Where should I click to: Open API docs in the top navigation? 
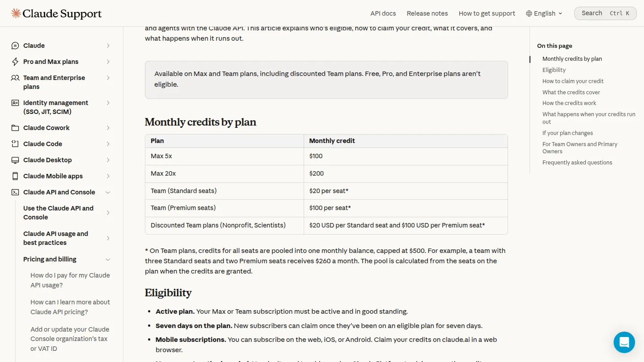(383, 13)
